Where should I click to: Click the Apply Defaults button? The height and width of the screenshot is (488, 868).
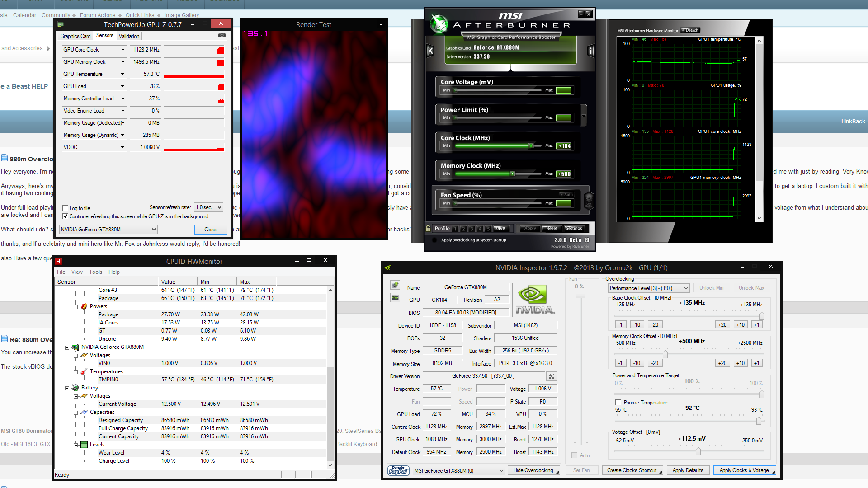click(688, 470)
